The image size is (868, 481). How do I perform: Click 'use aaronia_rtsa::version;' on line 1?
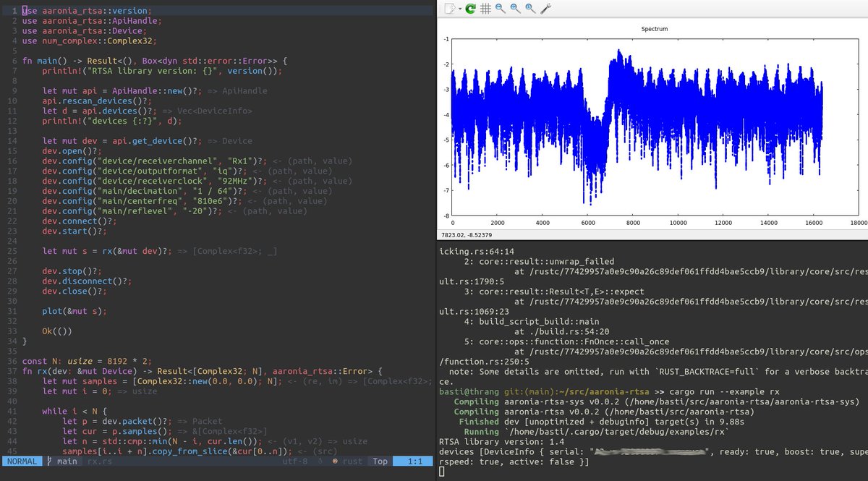(87, 11)
